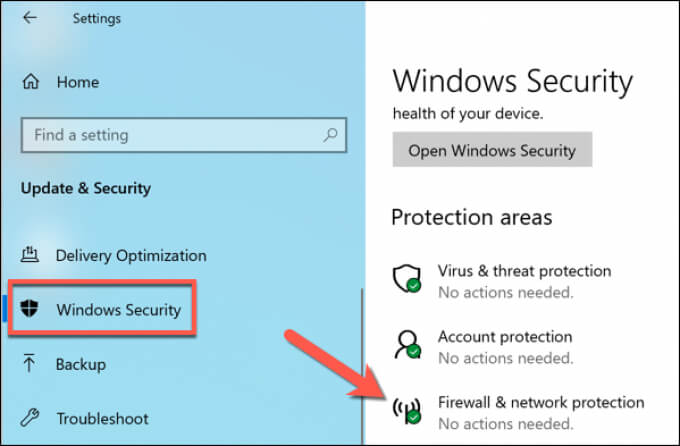
Task: Click the Delivery Optimization icon
Action: coord(31,255)
